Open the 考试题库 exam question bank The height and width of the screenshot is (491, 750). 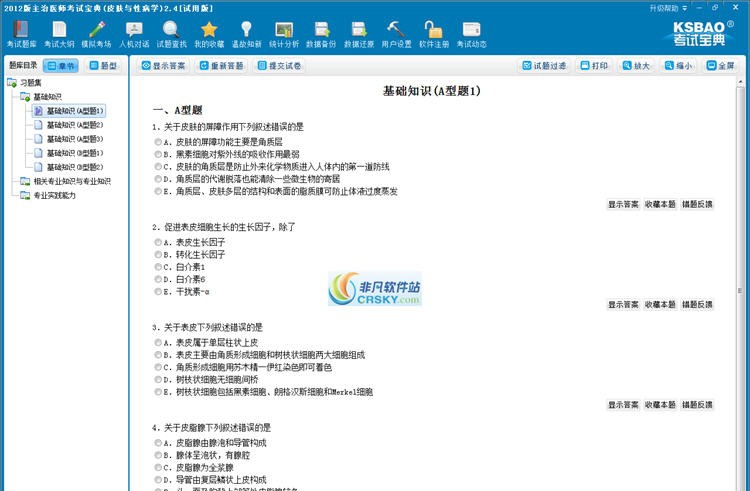coord(22,34)
